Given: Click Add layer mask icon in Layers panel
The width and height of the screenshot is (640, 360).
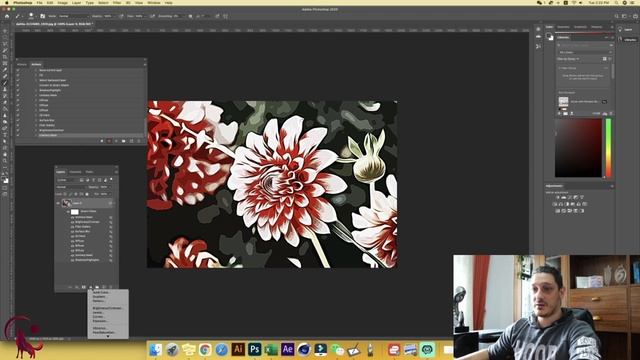Looking at the screenshot, I should click(84, 287).
